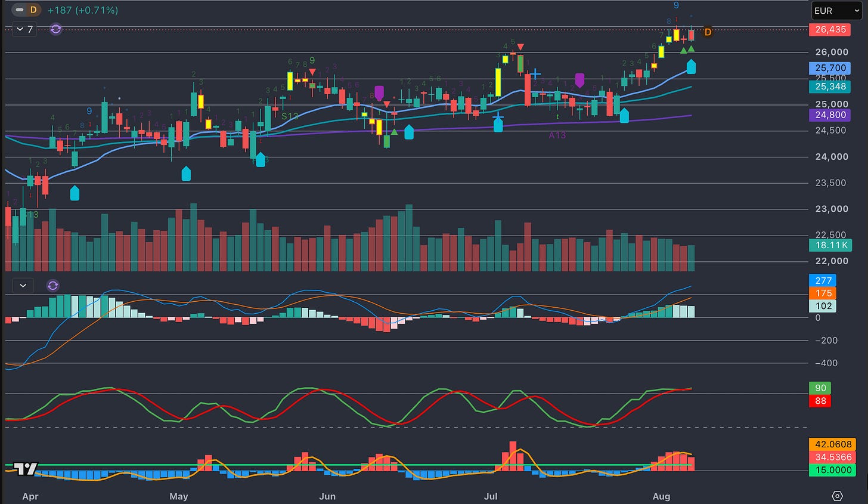Image resolution: width=868 pixels, height=504 pixels.
Task: Click the purple refresh icon beside legend 7
Action: (55, 29)
